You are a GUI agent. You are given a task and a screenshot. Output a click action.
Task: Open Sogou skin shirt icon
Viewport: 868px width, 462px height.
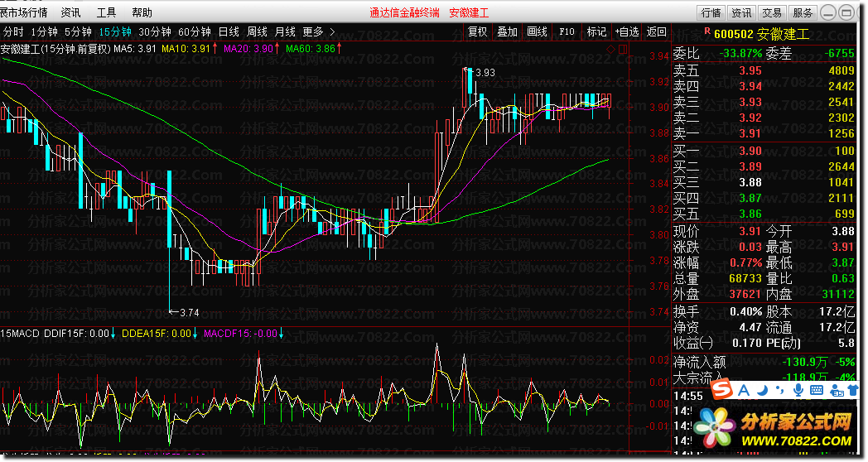pos(854,391)
